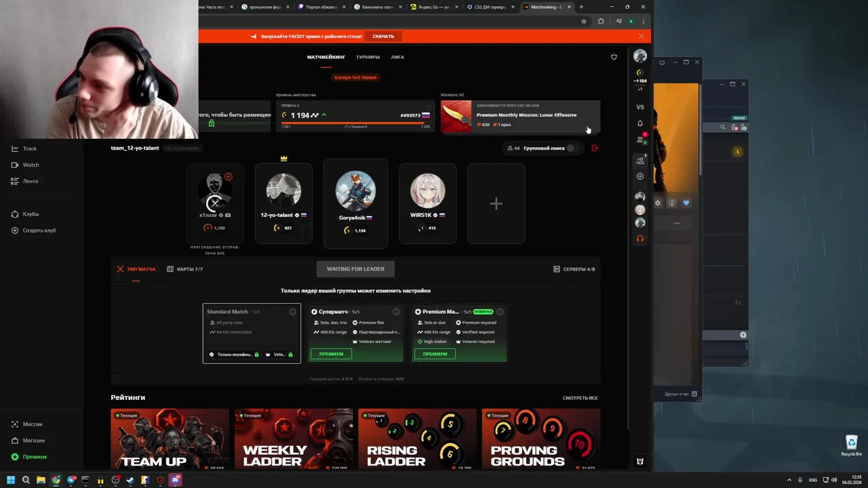Open Discord from the taskbar

point(175,481)
